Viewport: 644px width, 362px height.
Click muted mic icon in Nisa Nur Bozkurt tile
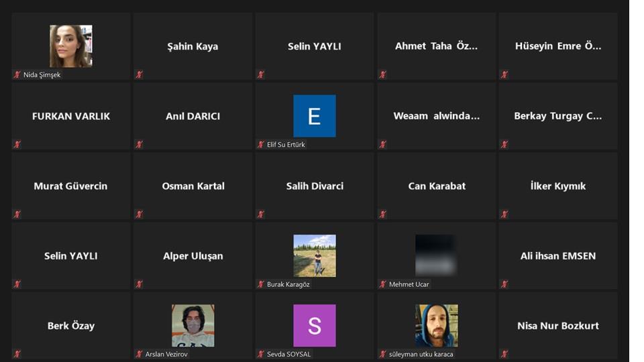pos(504,354)
